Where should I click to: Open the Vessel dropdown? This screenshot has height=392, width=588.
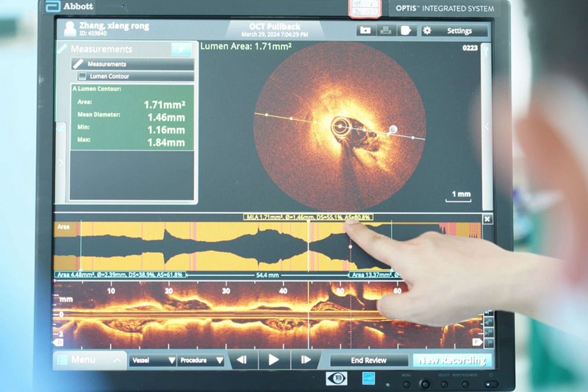point(153,360)
